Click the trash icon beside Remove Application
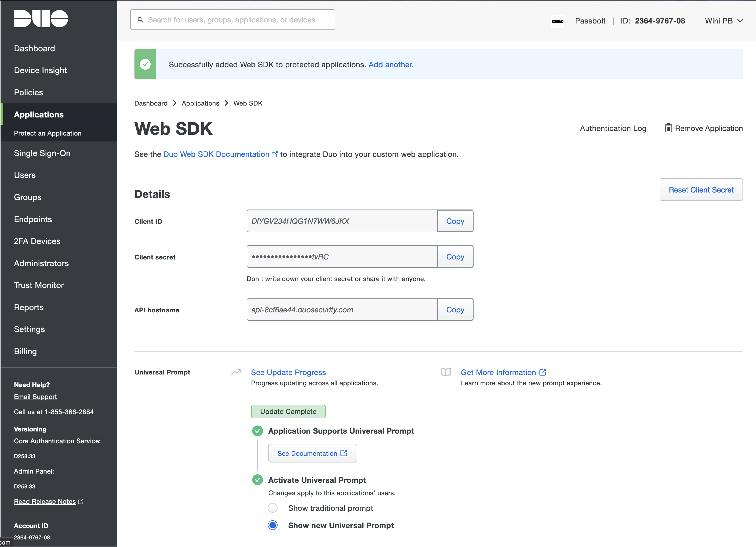The width and height of the screenshot is (756, 547). 668,128
